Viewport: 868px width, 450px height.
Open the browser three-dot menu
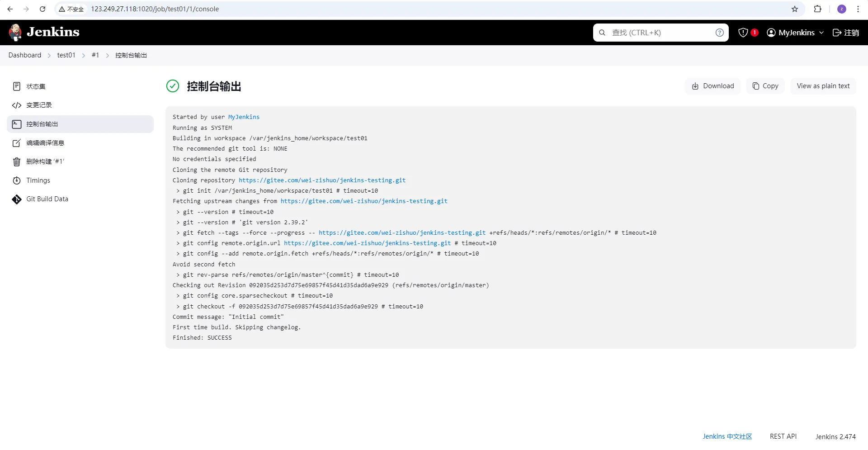point(858,9)
